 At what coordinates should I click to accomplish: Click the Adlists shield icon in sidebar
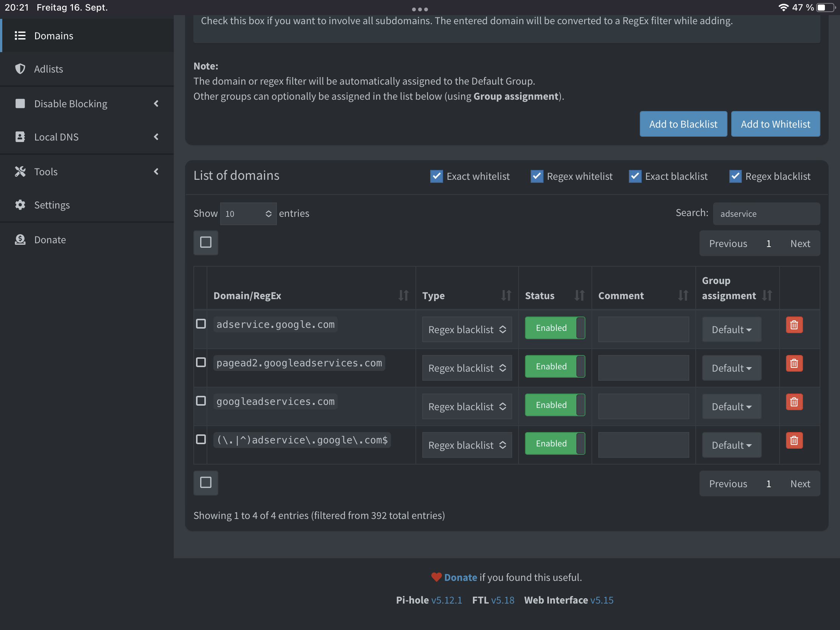pos(20,69)
